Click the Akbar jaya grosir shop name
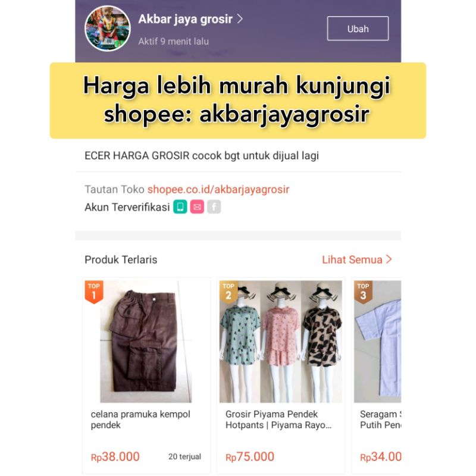 (x=185, y=19)
